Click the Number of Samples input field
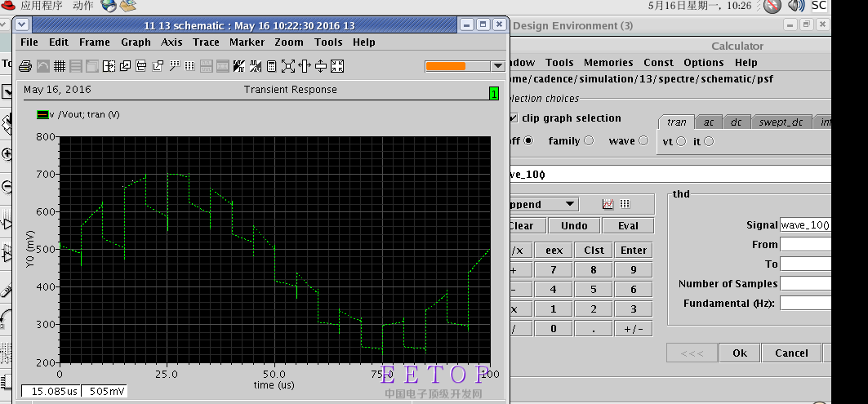Screen dimensions: 868x404 [805, 284]
